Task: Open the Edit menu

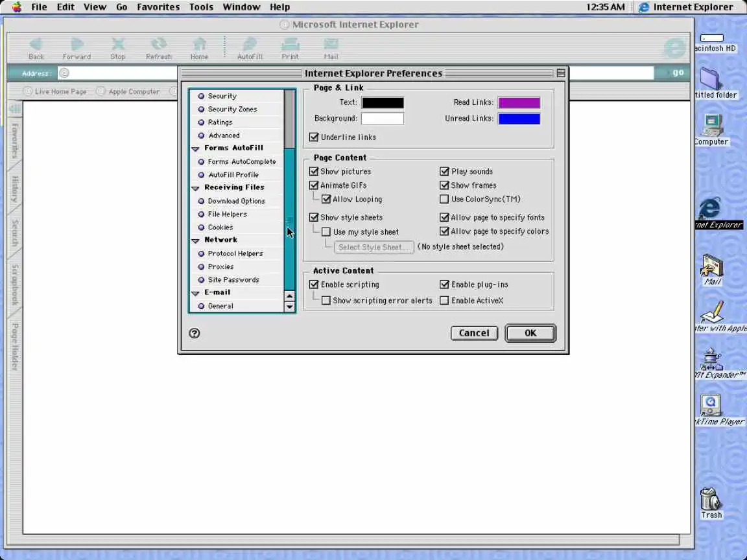Action: pos(65,6)
